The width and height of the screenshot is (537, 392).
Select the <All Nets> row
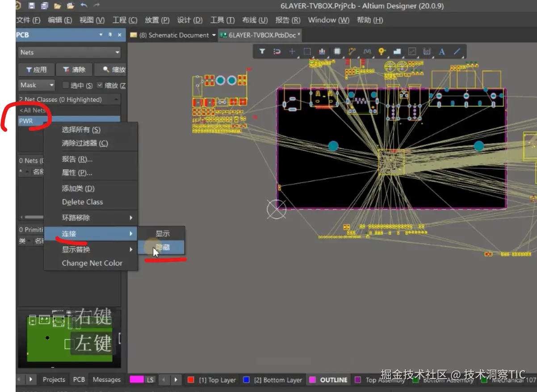click(x=69, y=110)
